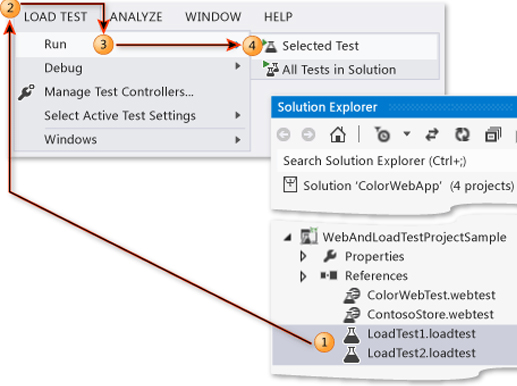517x386 pixels.
Task: Open the ANALYZE menu
Action: tap(136, 17)
